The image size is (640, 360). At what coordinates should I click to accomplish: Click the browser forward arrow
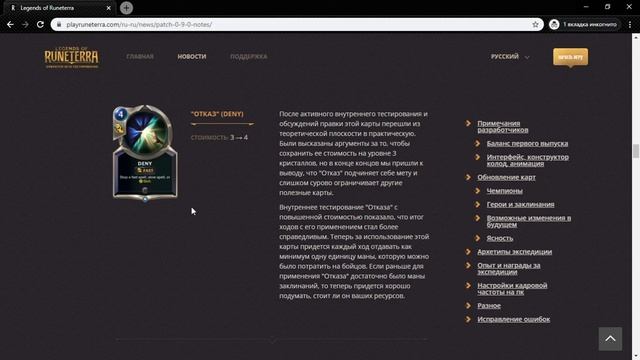click(x=25, y=24)
